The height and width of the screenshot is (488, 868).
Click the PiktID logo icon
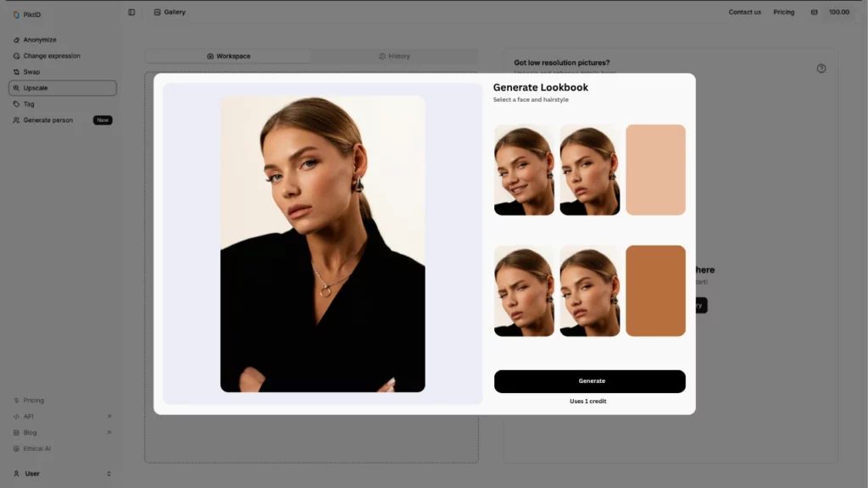18,14
